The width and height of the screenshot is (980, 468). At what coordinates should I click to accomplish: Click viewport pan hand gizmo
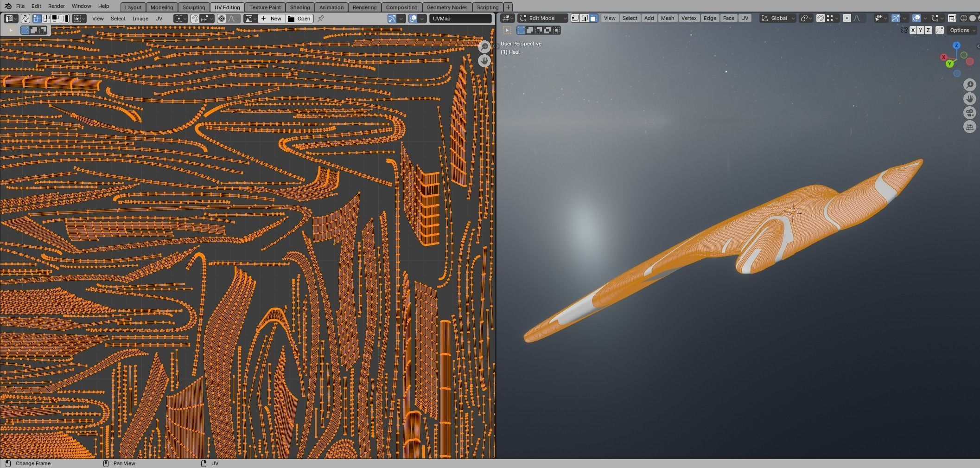click(x=970, y=98)
